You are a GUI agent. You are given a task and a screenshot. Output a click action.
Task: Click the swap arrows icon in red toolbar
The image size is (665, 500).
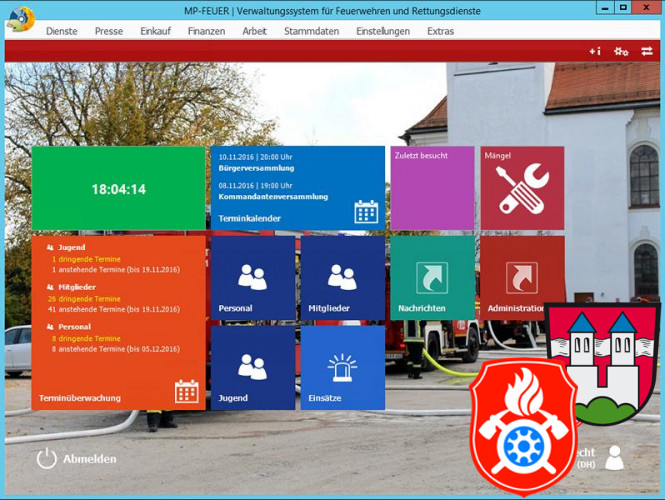click(x=647, y=51)
